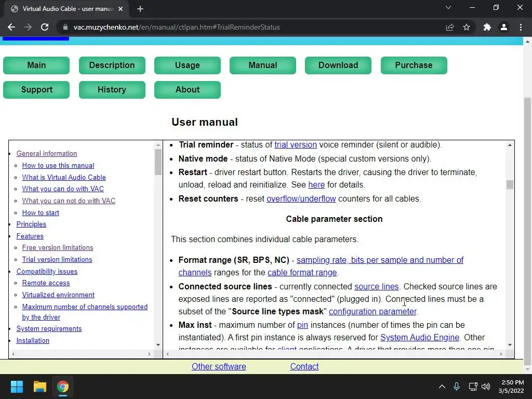
Task: Open How to use this manual
Action: click(x=58, y=166)
